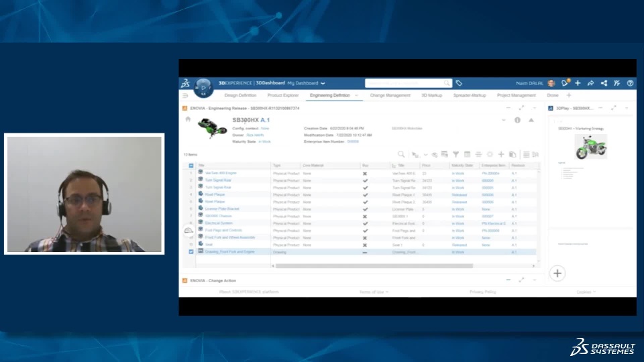The height and width of the screenshot is (362, 644).
Task: Open the compass play button
Action: pos(203,87)
